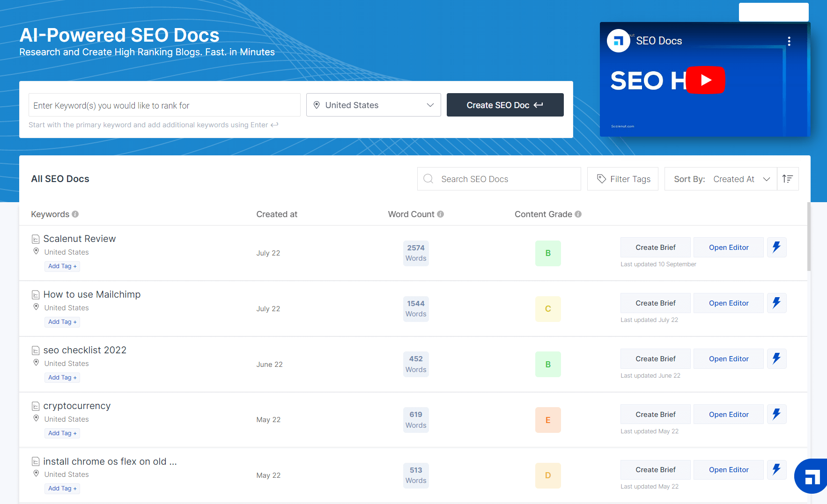Click the location pin icon under cryptocurrency
This screenshot has height=504, width=827.
(x=36, y=418)
